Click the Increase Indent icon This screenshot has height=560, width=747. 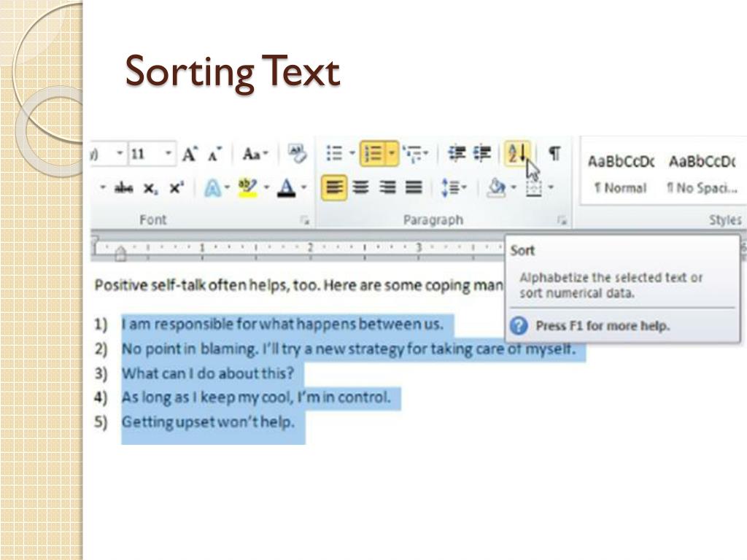point(482,153)
